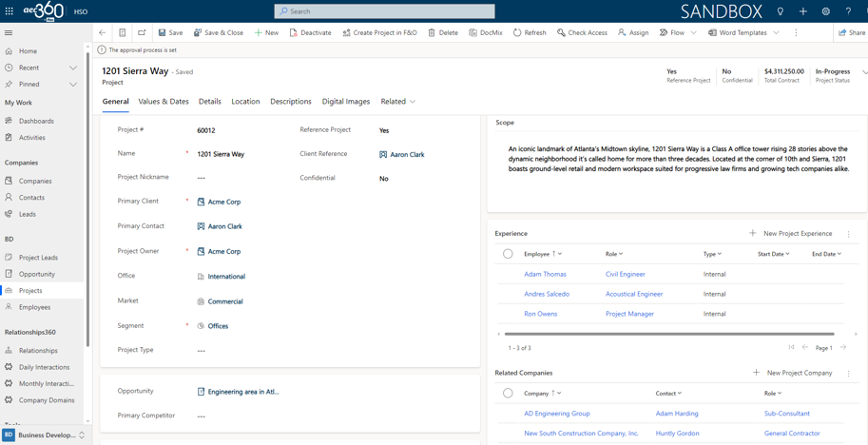Open Start Date column menu
Image resolution: width=868 pixels, height=445 pixels.
pyautogui.click(x=773, y=254)
